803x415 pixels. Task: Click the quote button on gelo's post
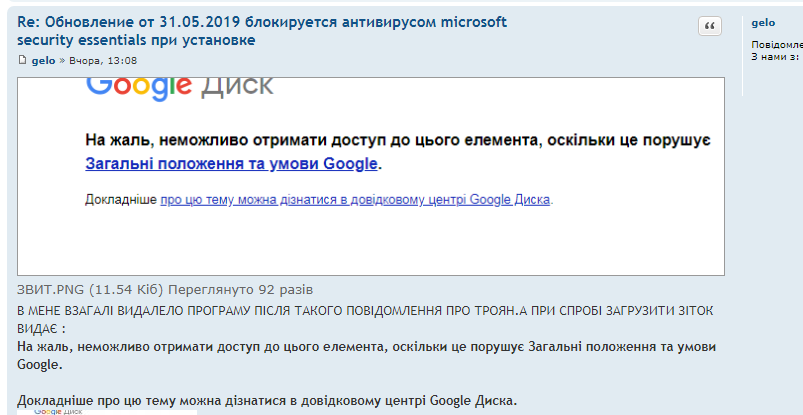[709, 27]
